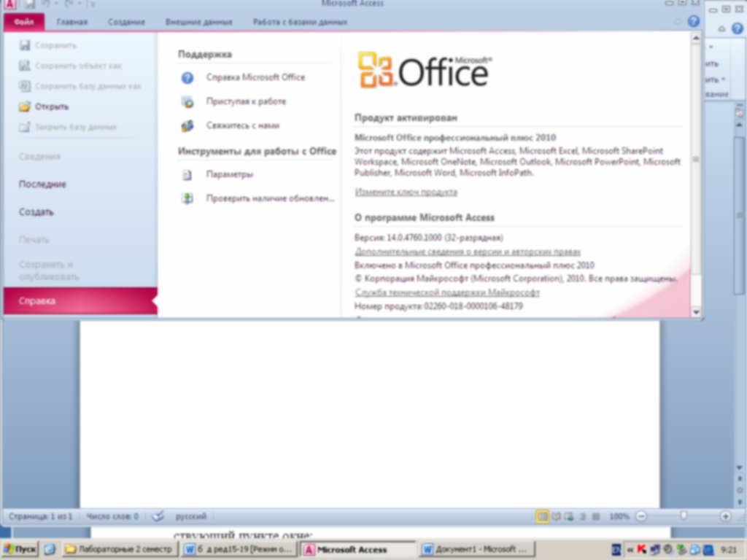Viewport: 747px width, 560px height.
Task: Click Страница: 1 из 1 status indicator
Action: tap(41, 516)
